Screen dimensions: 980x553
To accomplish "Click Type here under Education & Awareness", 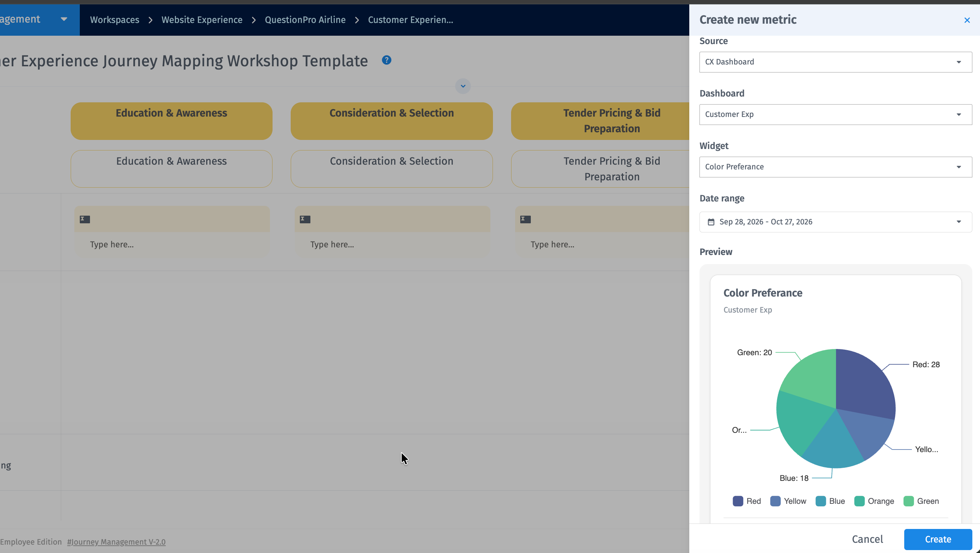I will [x=112, y=244].
